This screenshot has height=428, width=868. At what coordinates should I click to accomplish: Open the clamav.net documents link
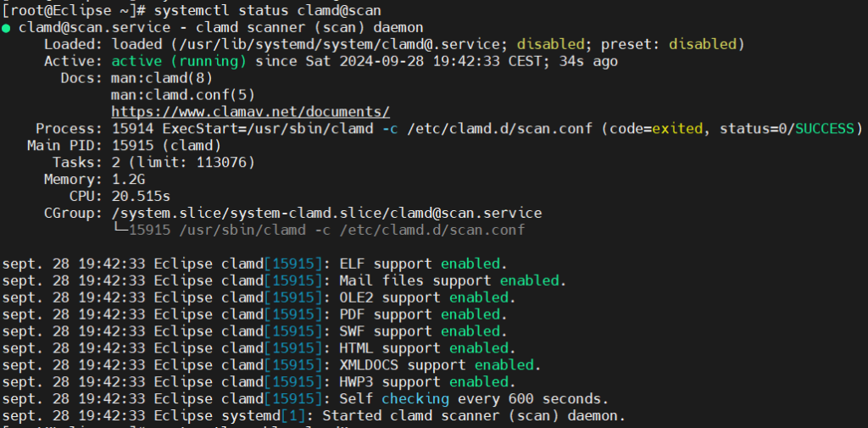tap(250, 112)
